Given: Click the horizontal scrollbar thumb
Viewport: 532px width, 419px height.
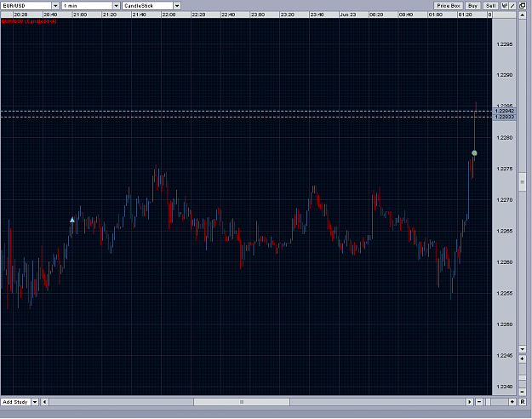Looking at the screenshot, I should (242, 402).
